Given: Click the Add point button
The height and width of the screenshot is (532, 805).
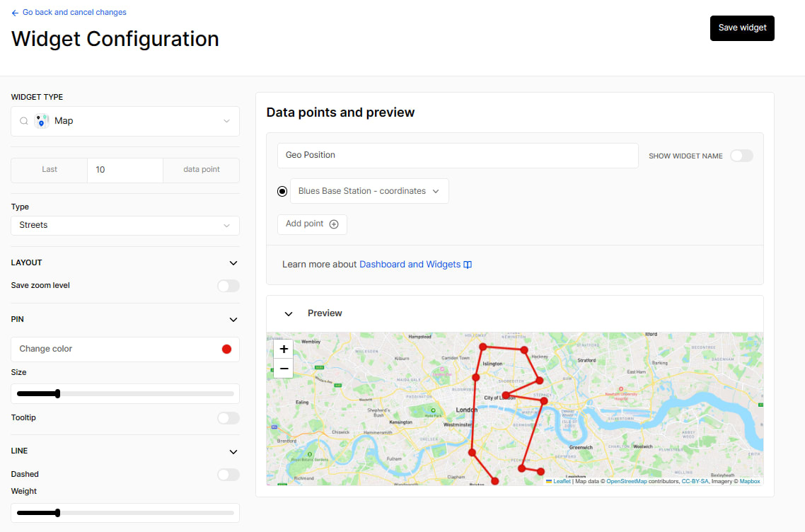Looking at the screenshot, I should (x=312, y=224).
